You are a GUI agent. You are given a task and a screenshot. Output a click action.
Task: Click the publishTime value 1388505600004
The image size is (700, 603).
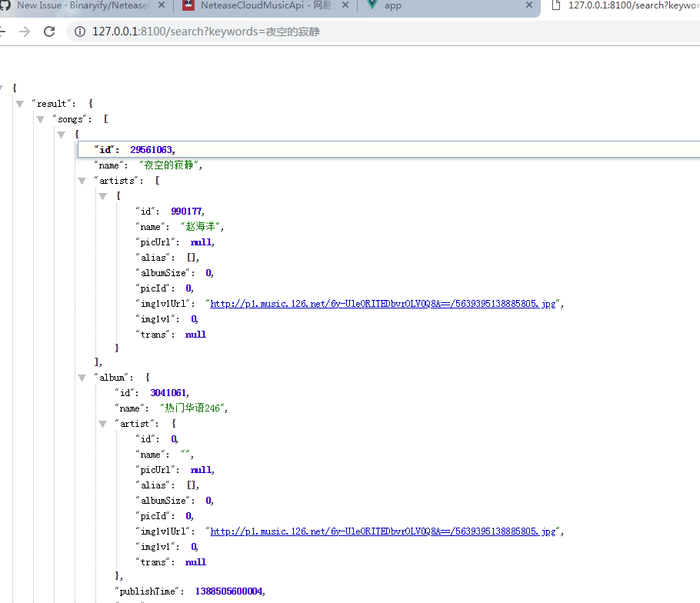click(x=228, y=591)
